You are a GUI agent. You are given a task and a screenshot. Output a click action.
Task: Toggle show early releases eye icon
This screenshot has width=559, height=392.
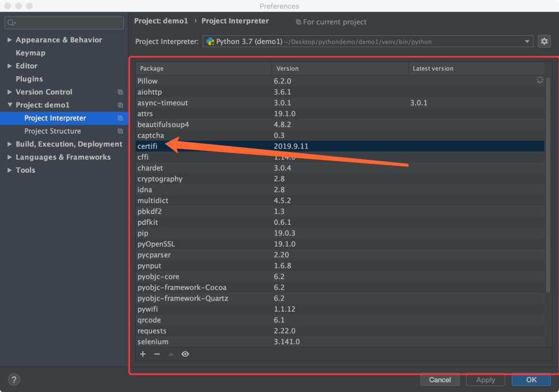point(185,354)
